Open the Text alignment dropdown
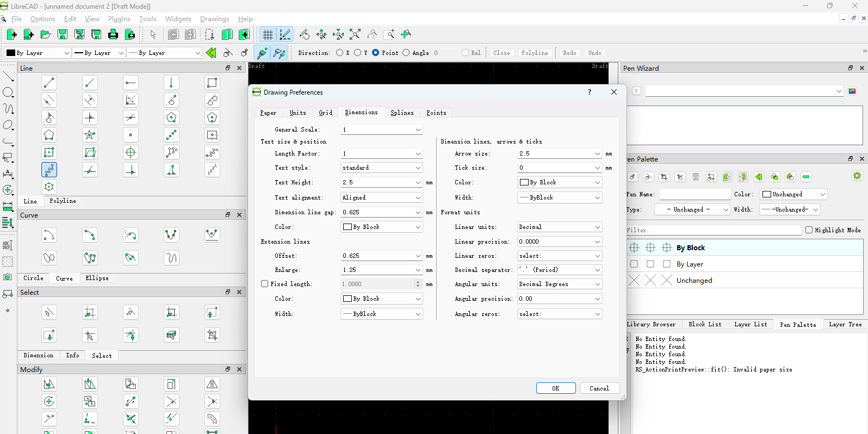Screen dimensions: 868x434 click(381, 197)
